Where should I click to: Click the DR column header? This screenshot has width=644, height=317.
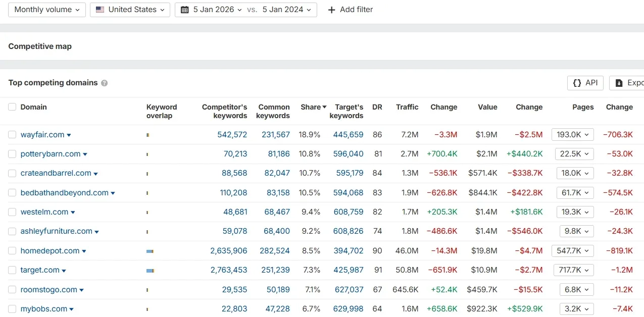coord(377,107)
